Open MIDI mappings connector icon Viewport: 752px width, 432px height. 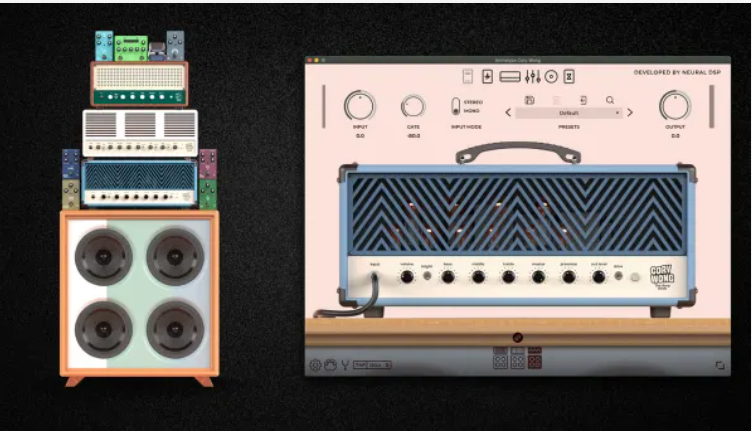coord(330,365)
